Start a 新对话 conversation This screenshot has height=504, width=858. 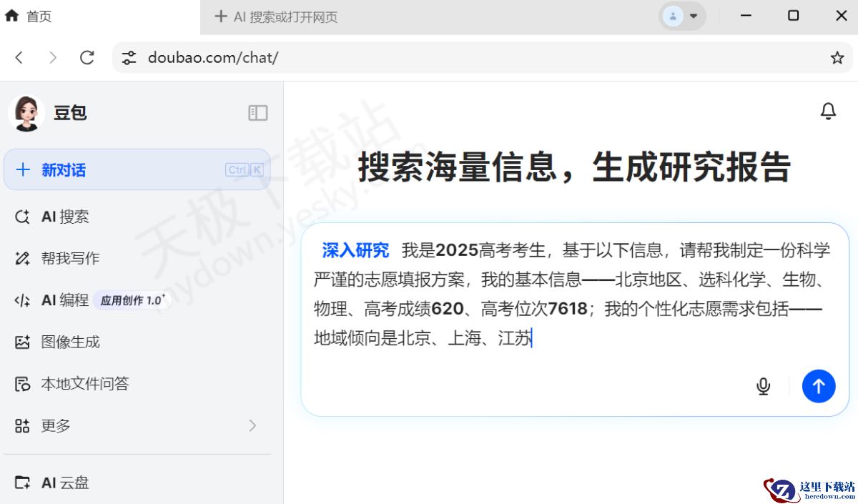coord(137,169)
